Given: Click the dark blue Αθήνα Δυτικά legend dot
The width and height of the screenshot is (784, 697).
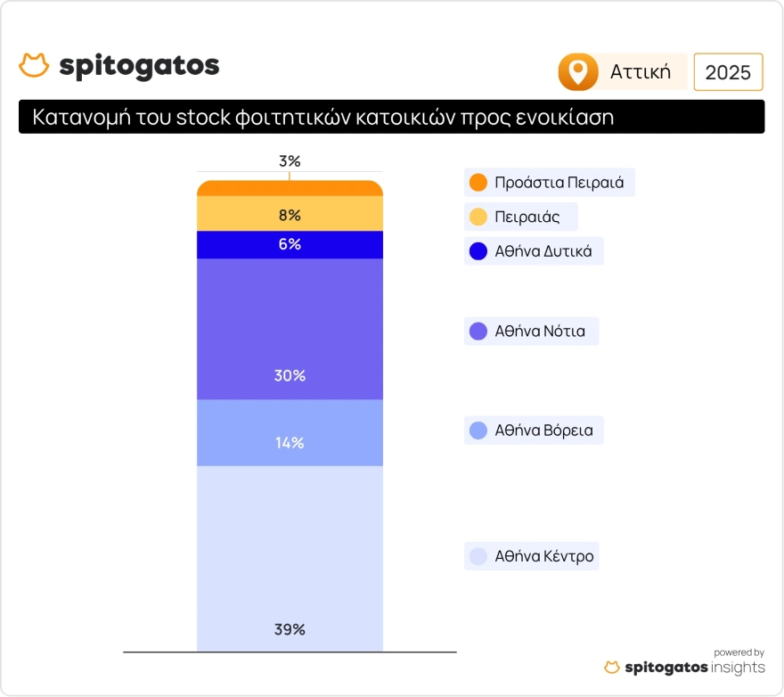Looking at the screenshot, I should [x=478, y=251].
